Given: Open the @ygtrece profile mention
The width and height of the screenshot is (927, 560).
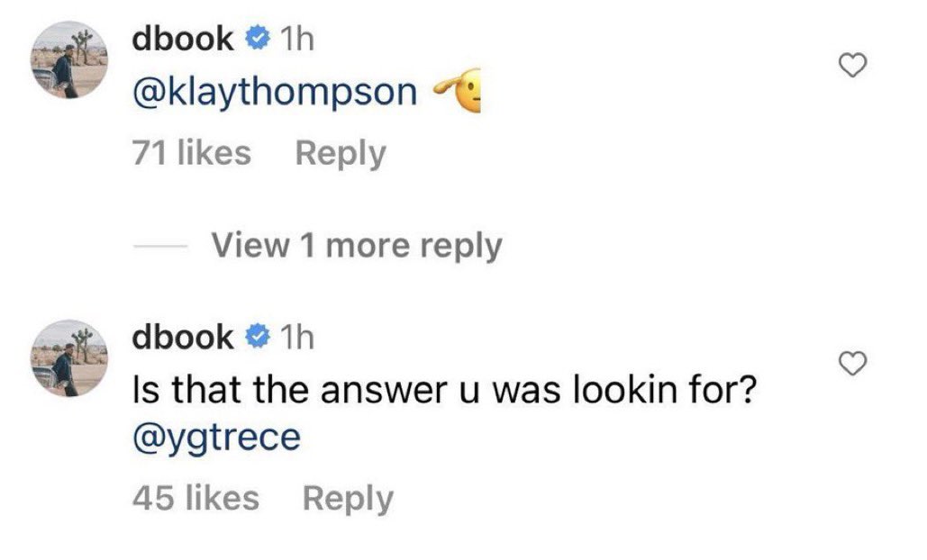Looking at the screenshot, I should pos(215,438).
